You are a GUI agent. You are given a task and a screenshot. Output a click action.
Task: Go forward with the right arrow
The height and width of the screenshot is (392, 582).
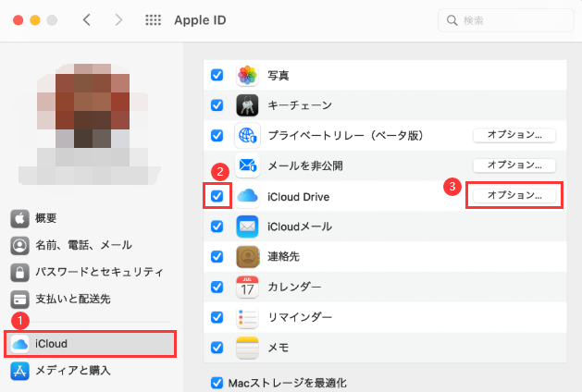[x=118, y=20]
